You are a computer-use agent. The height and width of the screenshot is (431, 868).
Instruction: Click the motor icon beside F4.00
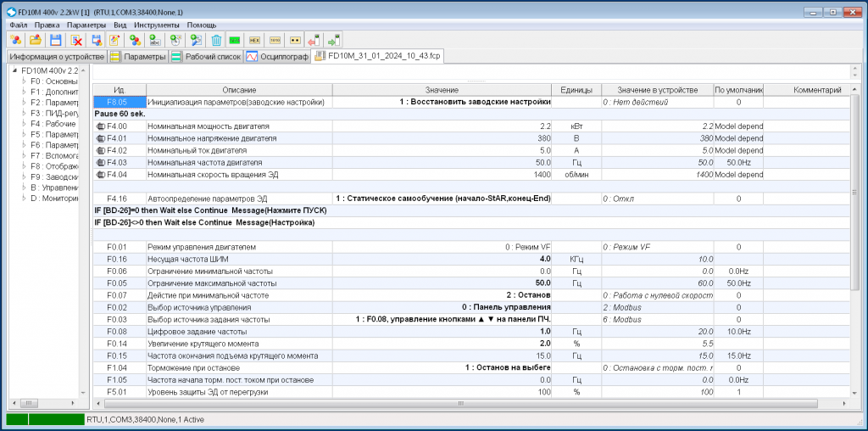coord(100,126)
